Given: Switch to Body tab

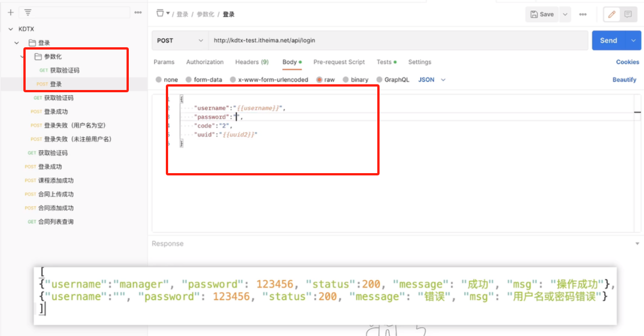Looking at the screenshot, I should coord(292,62).
